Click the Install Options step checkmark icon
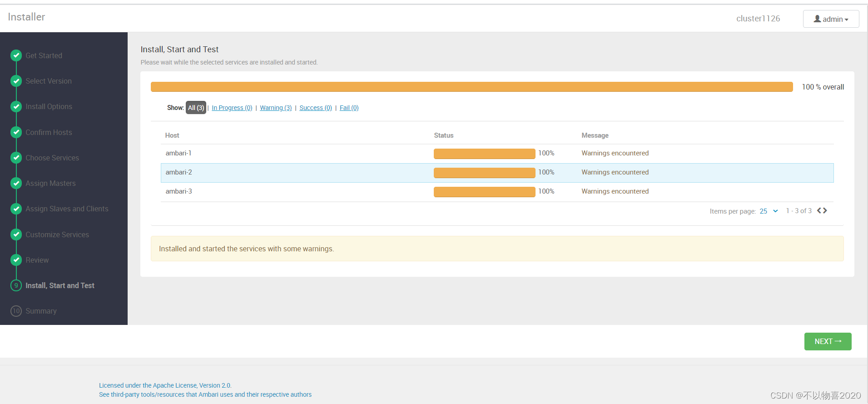Viewport: 868px width, 404px height. tap(16, 106)
